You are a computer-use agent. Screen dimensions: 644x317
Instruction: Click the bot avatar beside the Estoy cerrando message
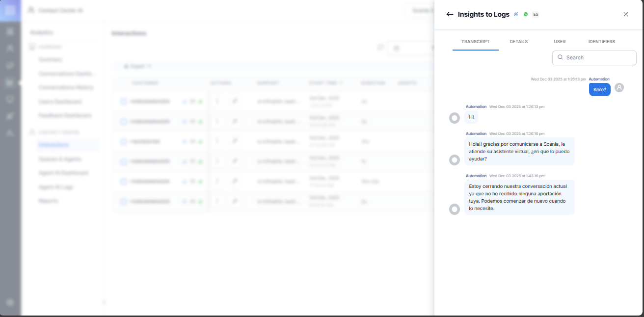(x=455, y=210)
